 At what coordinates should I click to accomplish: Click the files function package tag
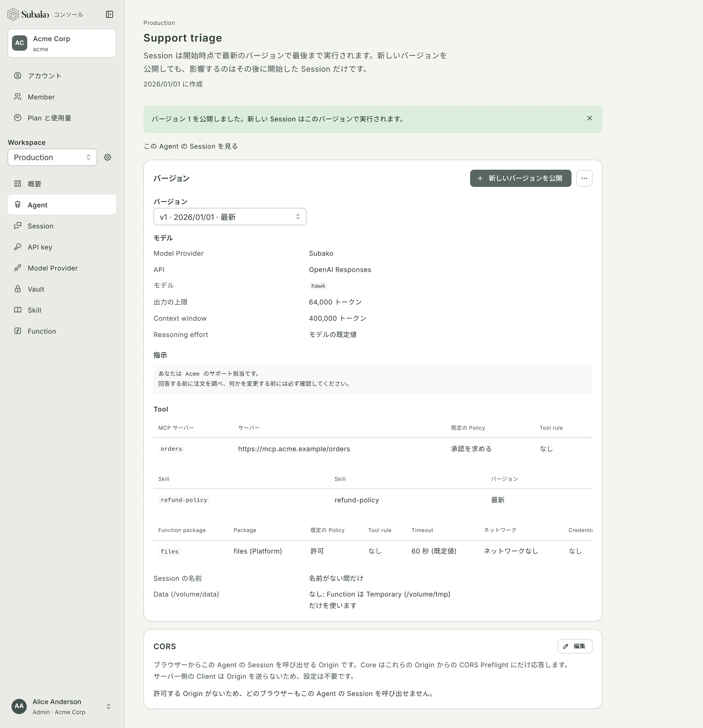pyautogui.click(x=170, y=552)
